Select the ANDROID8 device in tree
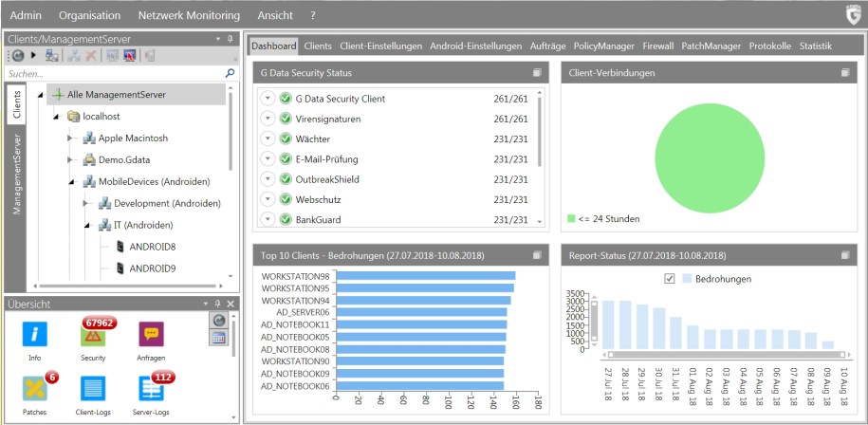The height and width of the screenshot is (425, 868). [152, 247]
